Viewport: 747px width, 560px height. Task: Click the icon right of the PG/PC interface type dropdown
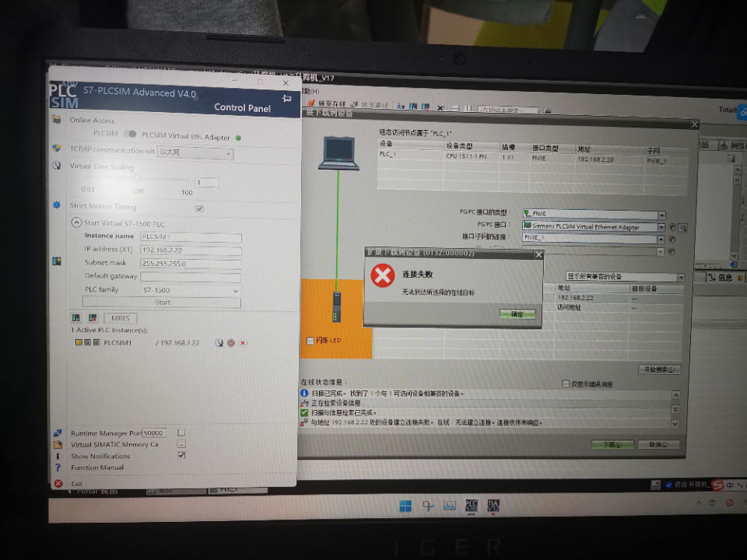coord(672,228)
